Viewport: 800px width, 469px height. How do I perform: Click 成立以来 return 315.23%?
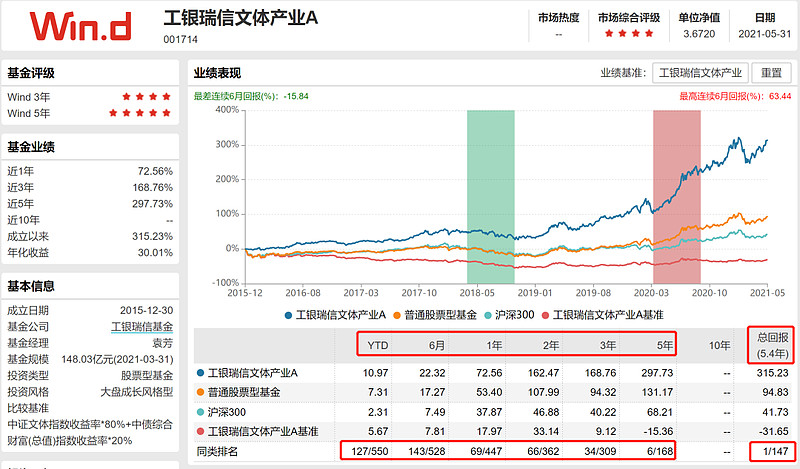[153, 236]
